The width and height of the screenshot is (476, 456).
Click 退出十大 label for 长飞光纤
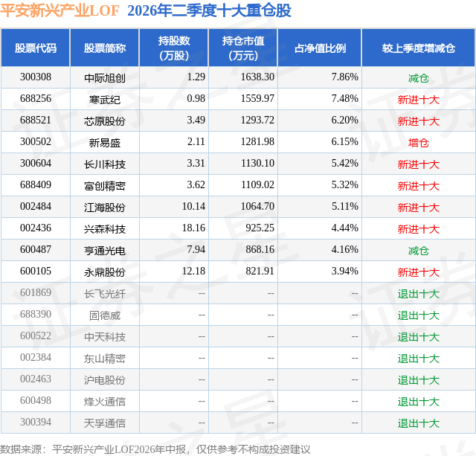419,294
